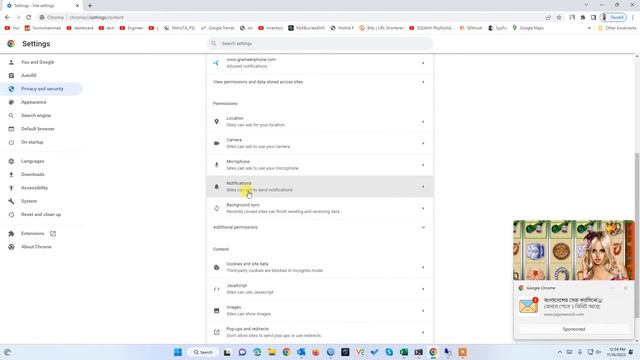640x360 pixels.
Task: Open a new browser tab
Action: [90, 6]
